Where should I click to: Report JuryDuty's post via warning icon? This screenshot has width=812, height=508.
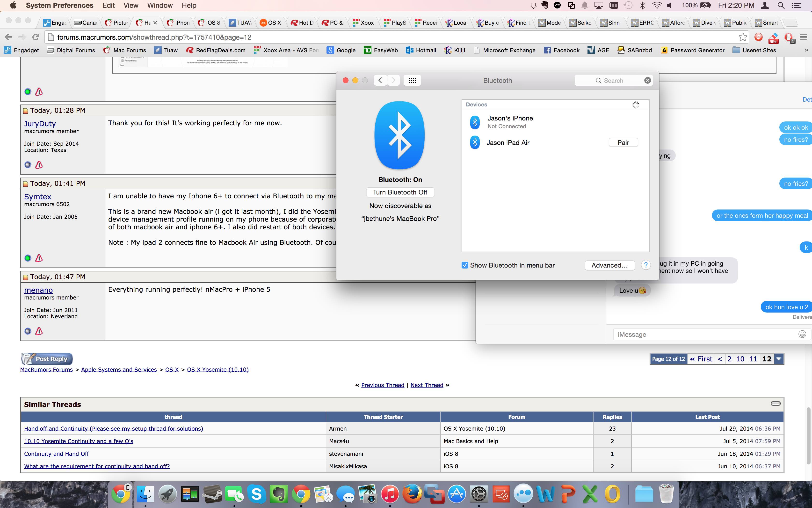(x=39, y=165)
